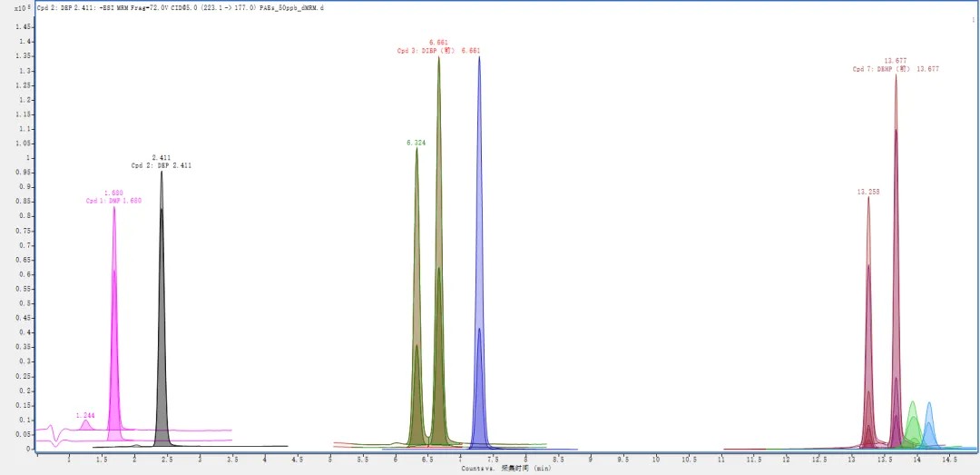Click the 'Cpd 2: DEP 2.411' peak annotation

(162, 166)
